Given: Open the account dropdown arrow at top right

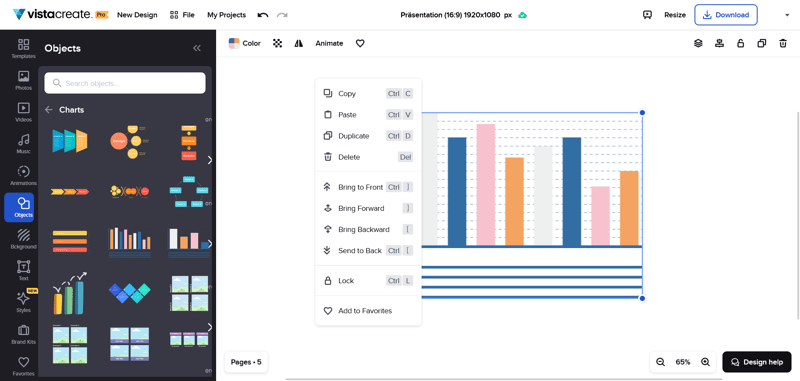Looking at the screenshot, I should 787,15.
